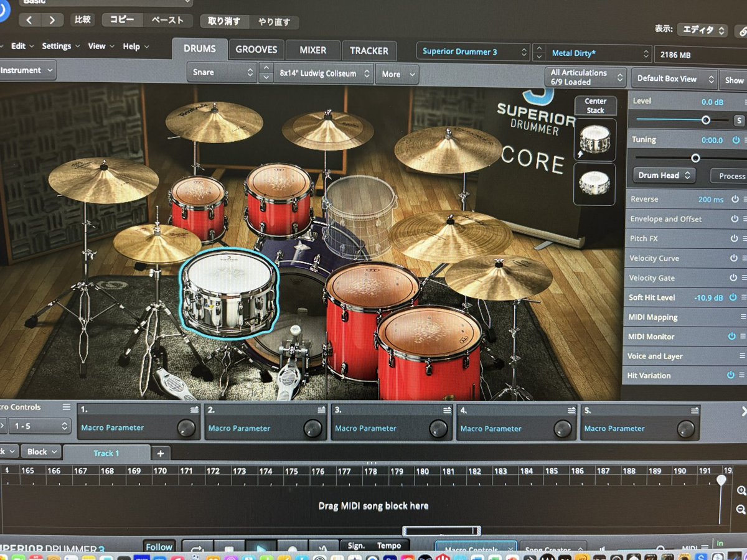Zoom in on the song track timeline
The width and height of the screenshot is (747, 560).
(741, 491)
